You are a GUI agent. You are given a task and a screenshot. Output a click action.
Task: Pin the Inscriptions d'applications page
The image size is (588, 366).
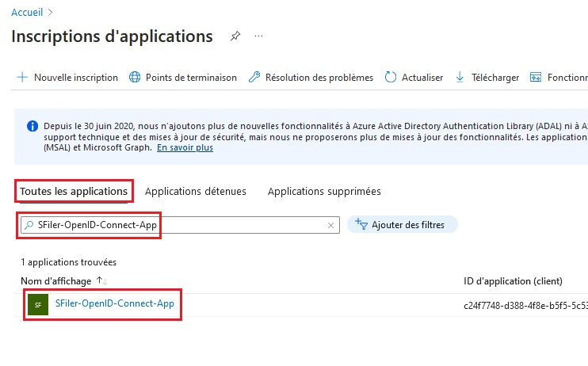click(x=235, y=36)
